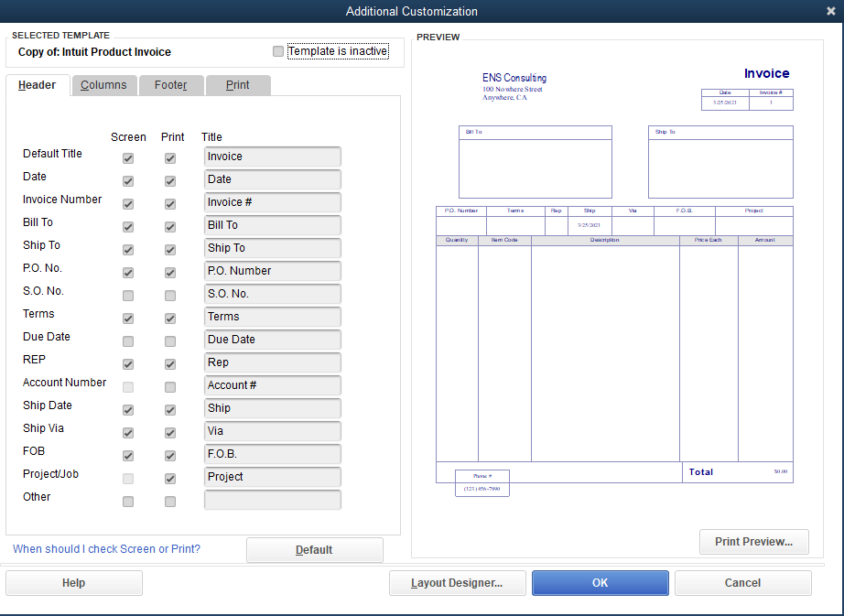Toggle Screen checkbox for Terms

128,319
